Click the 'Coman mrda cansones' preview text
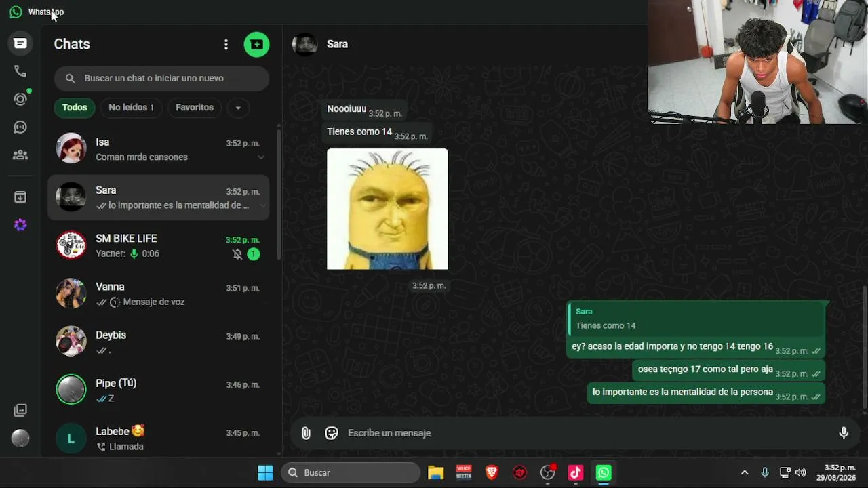Image resolution: width=868 pixels, height=488 pixels. click(142, 157)
